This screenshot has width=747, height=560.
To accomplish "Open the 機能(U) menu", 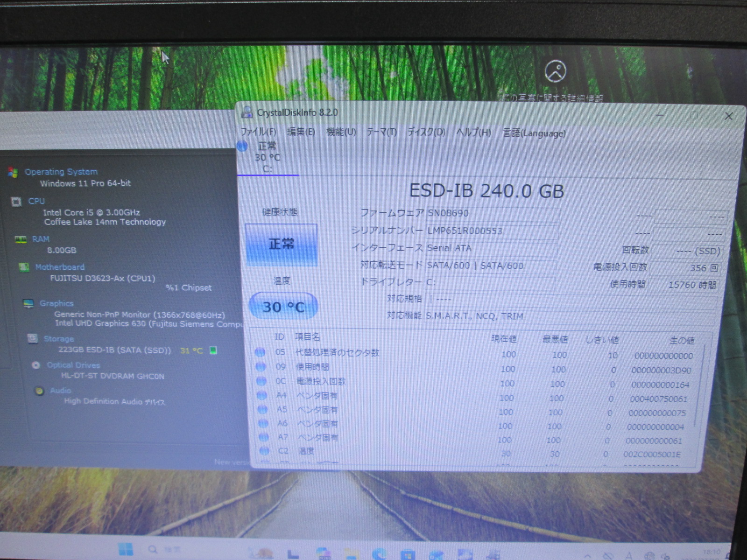I will pos(341,133).
